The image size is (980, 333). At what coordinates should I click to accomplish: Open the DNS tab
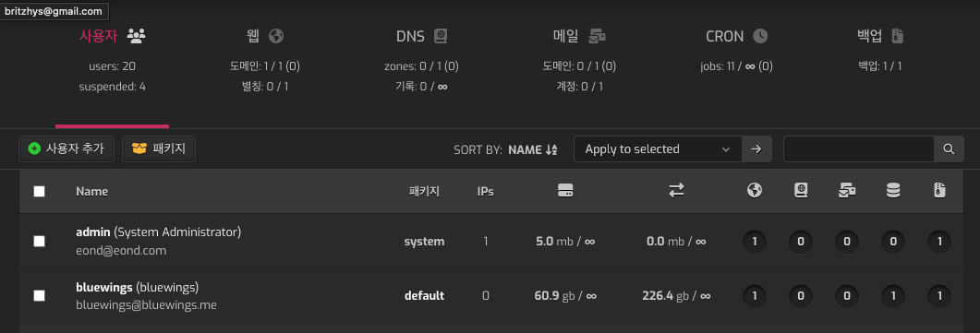422,36
